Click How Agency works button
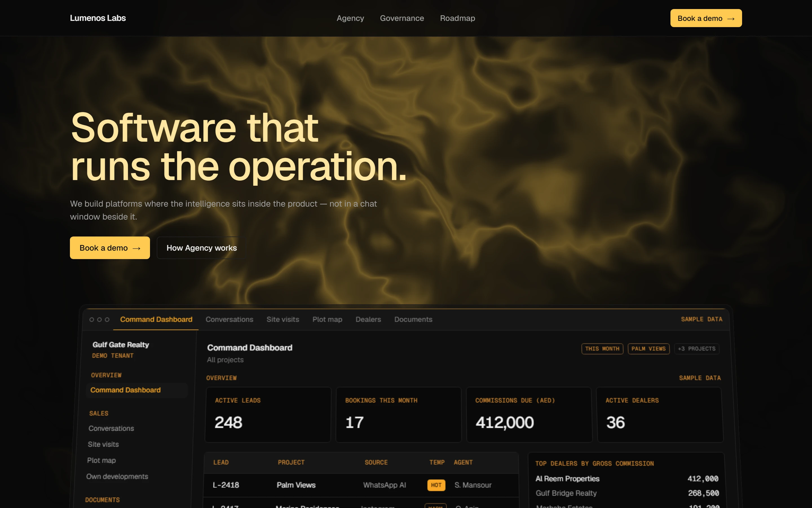The image size is (812, 508). pos(202,248)
